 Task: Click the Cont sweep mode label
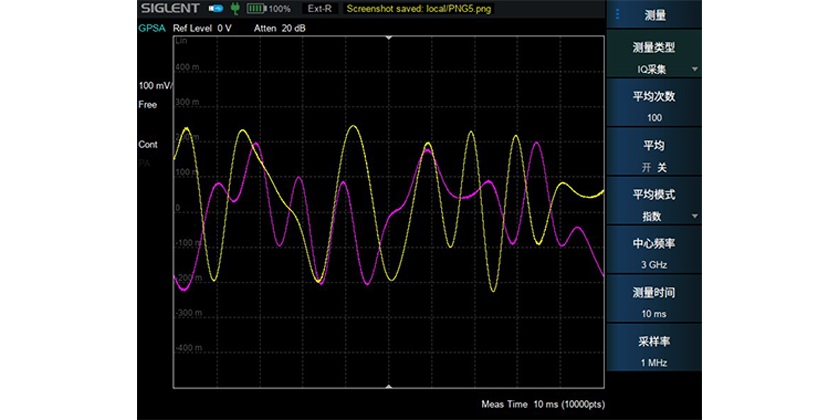coord(147,145)
